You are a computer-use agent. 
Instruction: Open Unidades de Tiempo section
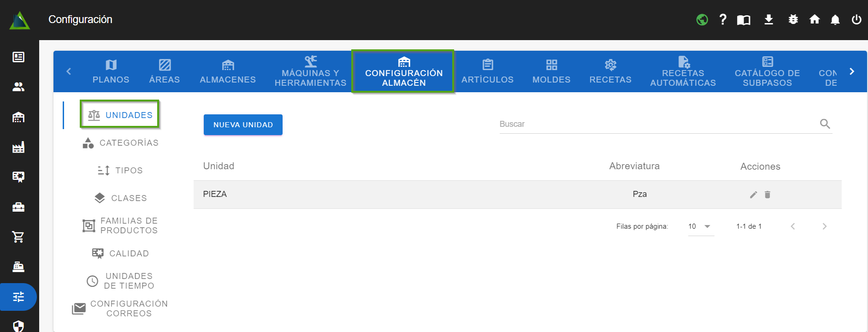click(x=121, y=281)
